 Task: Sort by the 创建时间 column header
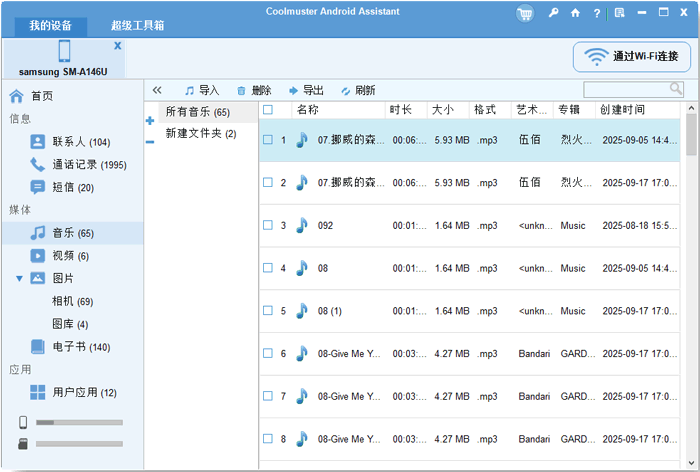(622, 109)
